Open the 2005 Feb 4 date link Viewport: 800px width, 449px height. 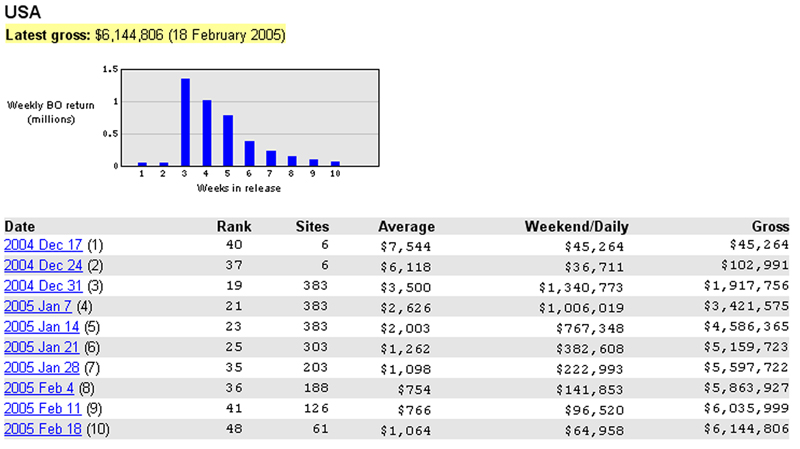[39, 388]
